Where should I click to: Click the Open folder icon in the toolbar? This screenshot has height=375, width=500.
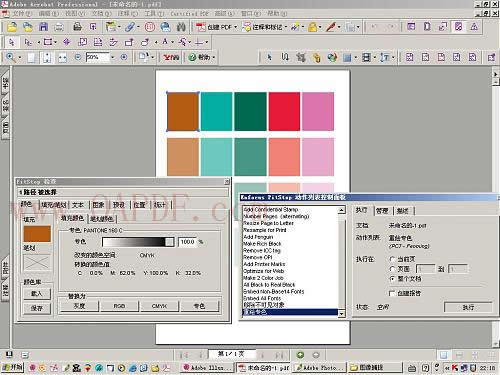[x=12, y=27]
